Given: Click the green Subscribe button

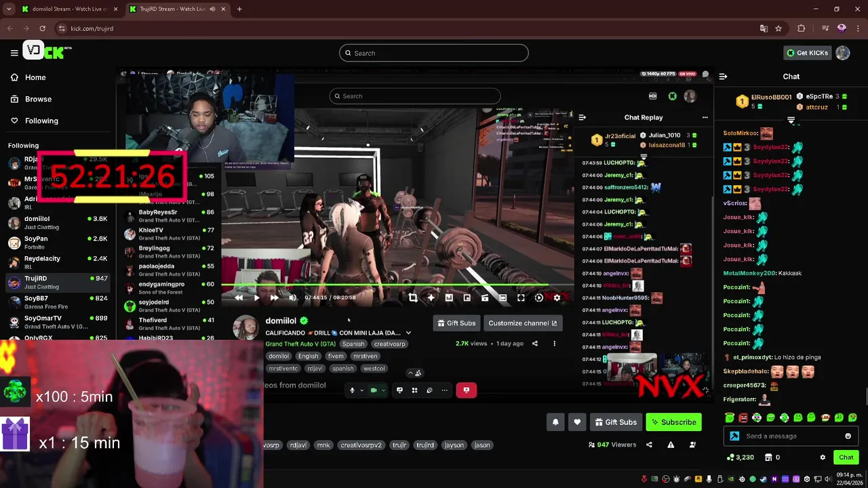Looking at the screenshot, I should 673,422.
